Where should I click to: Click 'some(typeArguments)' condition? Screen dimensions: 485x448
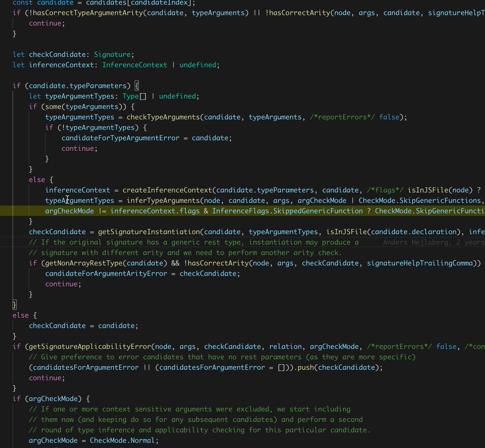[94, 107]
